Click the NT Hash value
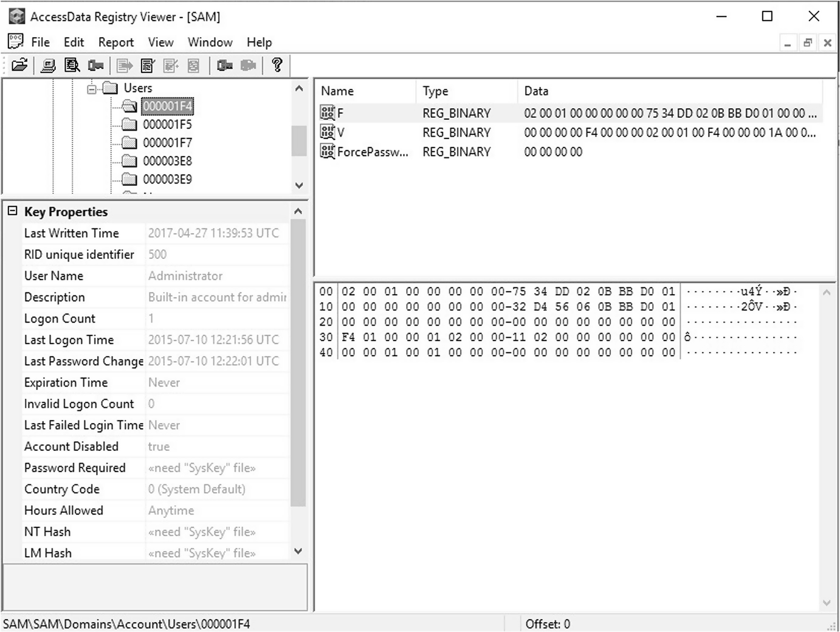Screen dimensions: 840x632 (202, 532)
